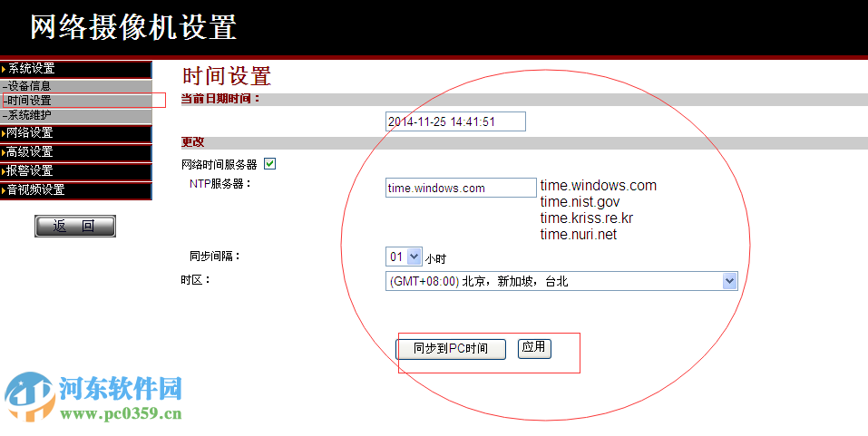Click the current date time field
Screen dimensions: 868x436
(x=455, y=121)
